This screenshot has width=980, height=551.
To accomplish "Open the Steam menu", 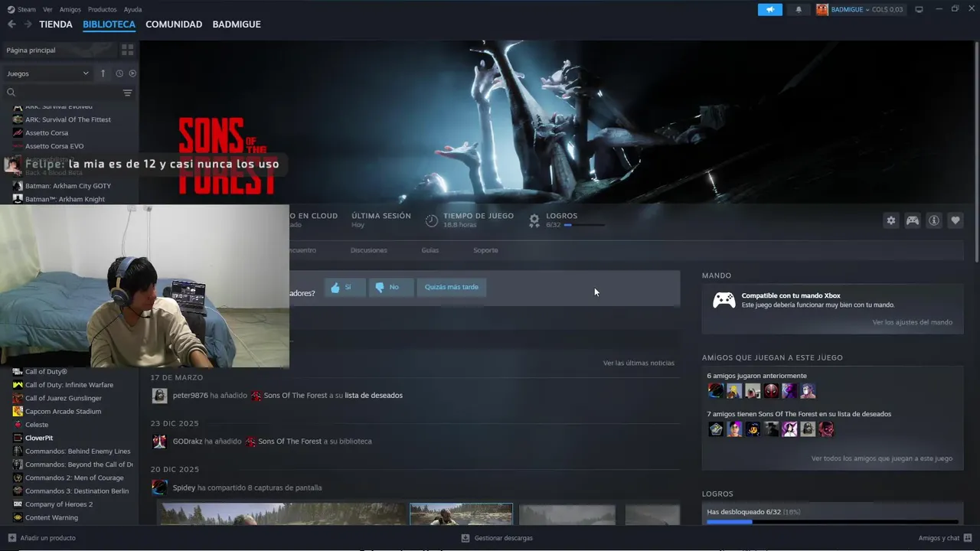I will pos(21,9).
